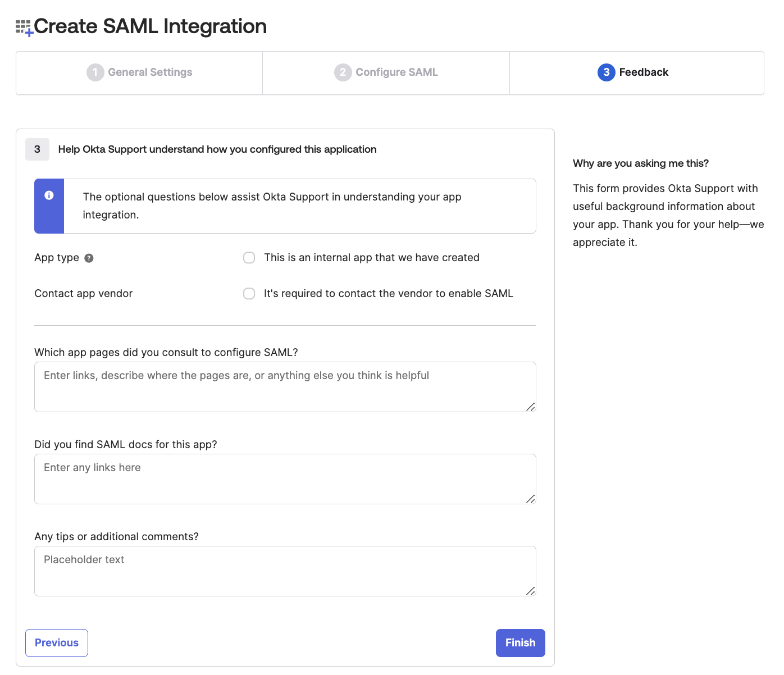The width and height of the screenshot is (784, 675).
Task: Click the Previous button
Action: coord(56,642)
